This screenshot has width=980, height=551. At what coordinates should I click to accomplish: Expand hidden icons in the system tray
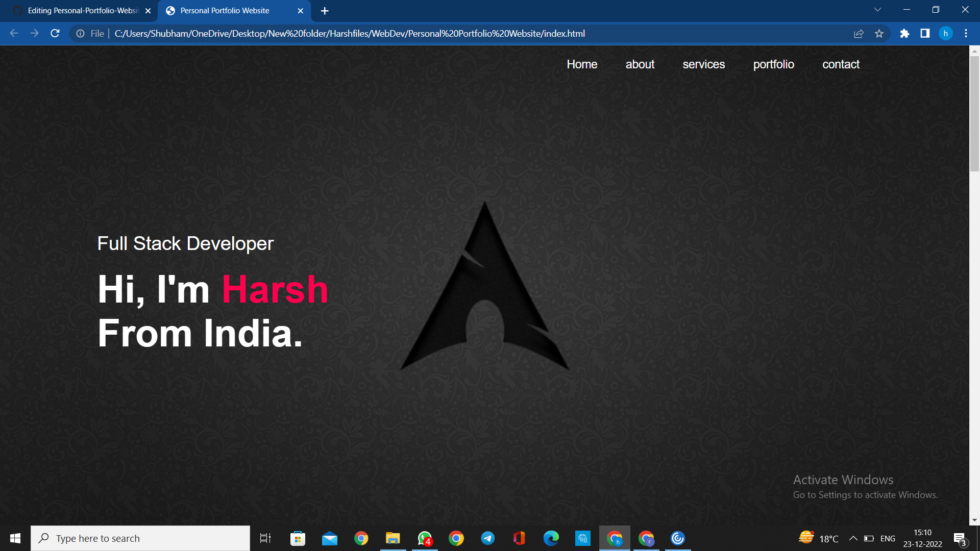[x=853, y=538]
